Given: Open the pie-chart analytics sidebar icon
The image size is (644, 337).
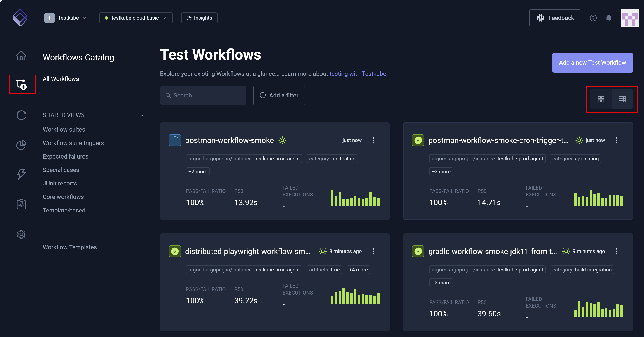Looking at the screenshot, I should (x=22, y=145).
